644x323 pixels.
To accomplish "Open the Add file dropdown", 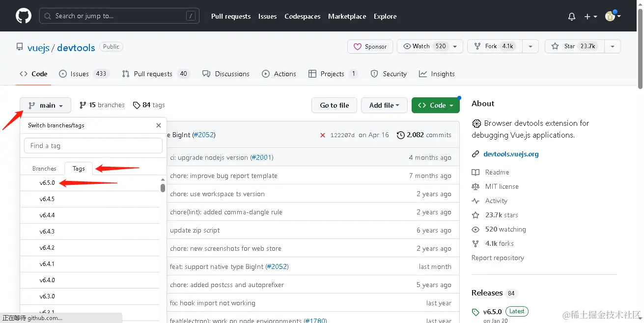I will (384, 105).
